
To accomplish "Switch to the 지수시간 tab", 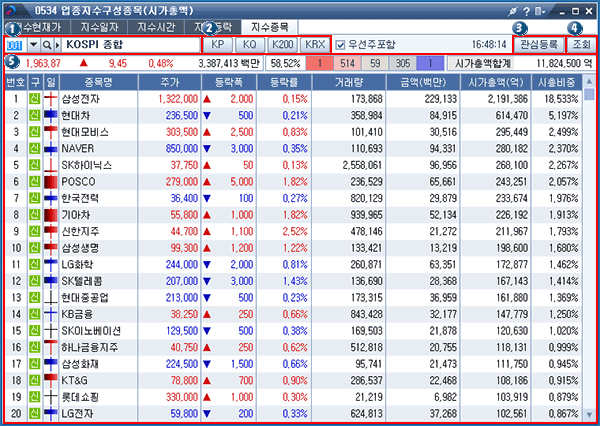I will coord(156,27).
